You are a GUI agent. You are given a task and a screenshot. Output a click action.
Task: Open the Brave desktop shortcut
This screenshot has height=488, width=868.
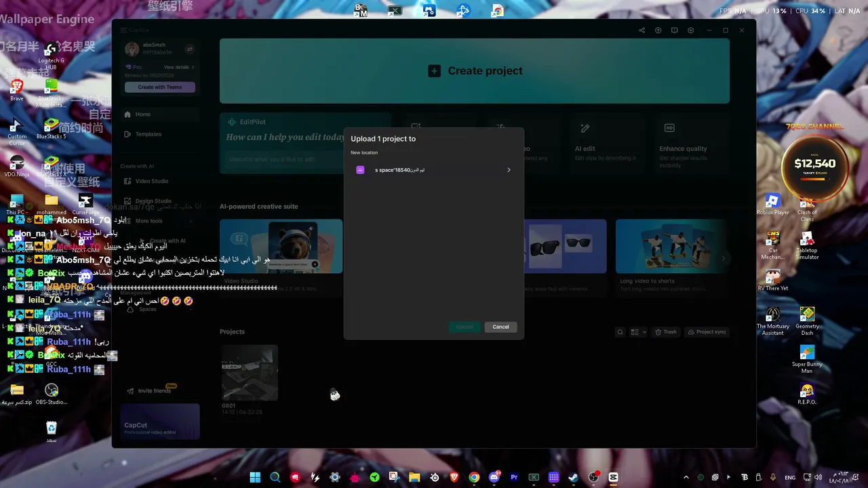point(17,90)
